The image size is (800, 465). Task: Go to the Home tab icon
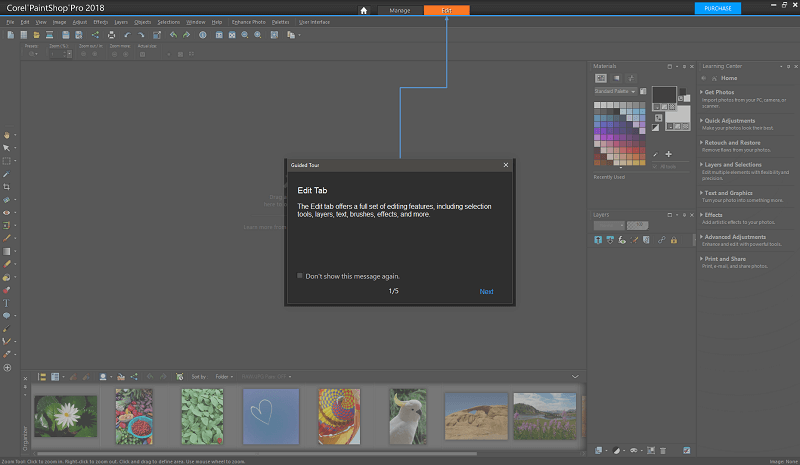click(363, 10)
